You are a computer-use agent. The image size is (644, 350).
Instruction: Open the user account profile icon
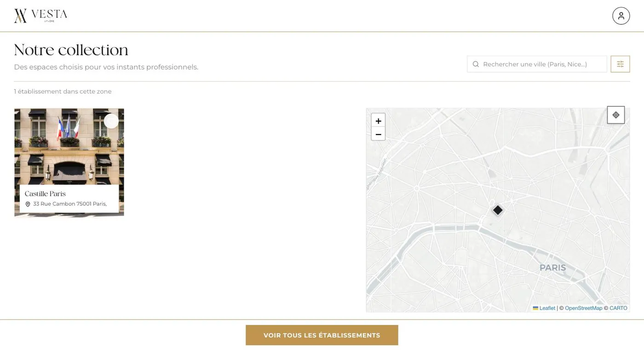pyautogui.click(x=621, y=16)
